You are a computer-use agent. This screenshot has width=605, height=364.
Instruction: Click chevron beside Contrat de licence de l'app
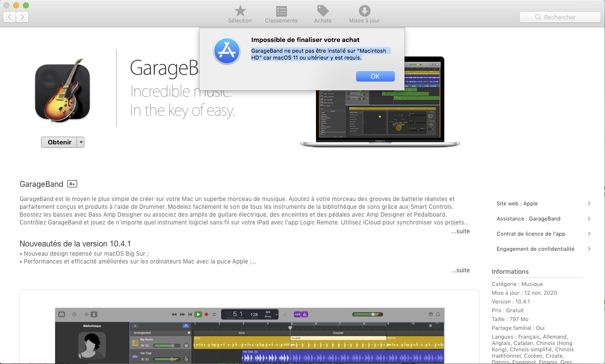(x=589, y=234)
